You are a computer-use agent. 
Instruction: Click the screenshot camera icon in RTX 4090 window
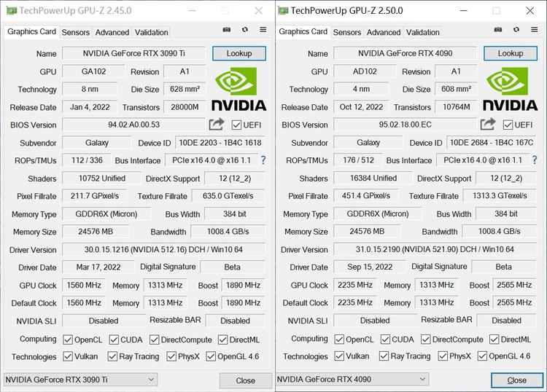(498, 30)
